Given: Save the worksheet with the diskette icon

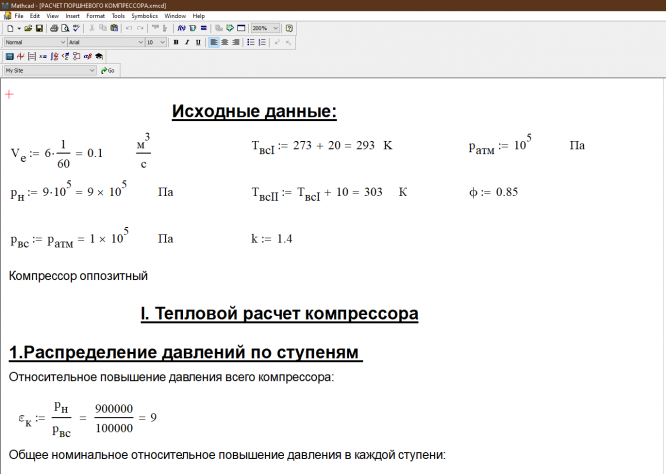Looking at the screenshot, I should tap(38, 29).
